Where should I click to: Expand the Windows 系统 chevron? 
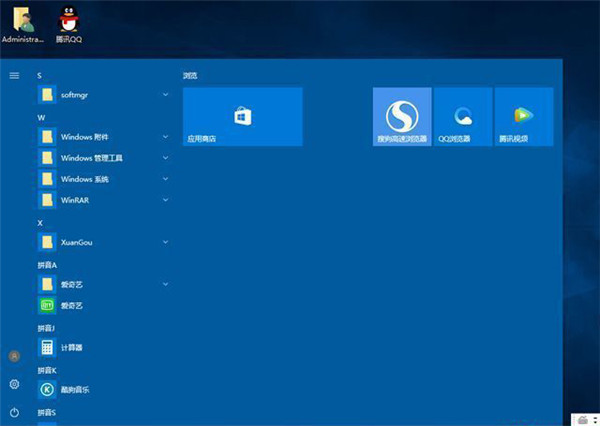click(x=166, y=179)
